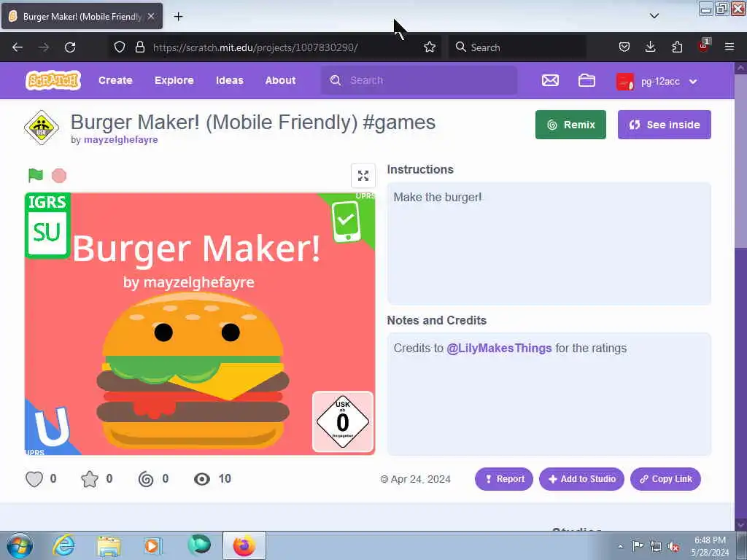Image resolution: width=747 pixels, height=560 pixels.
Task: Click the project author avatar thumbnail
Action: click(42, 128)
